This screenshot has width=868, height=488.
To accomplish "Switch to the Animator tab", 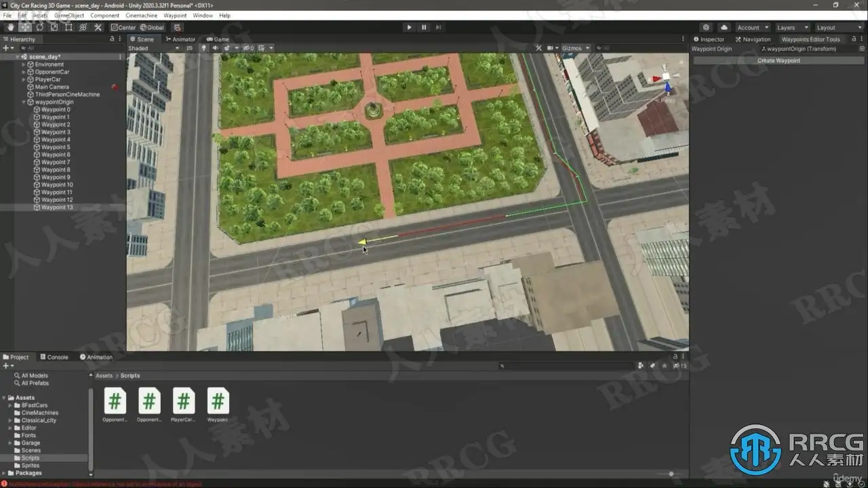I will point(180,39).
